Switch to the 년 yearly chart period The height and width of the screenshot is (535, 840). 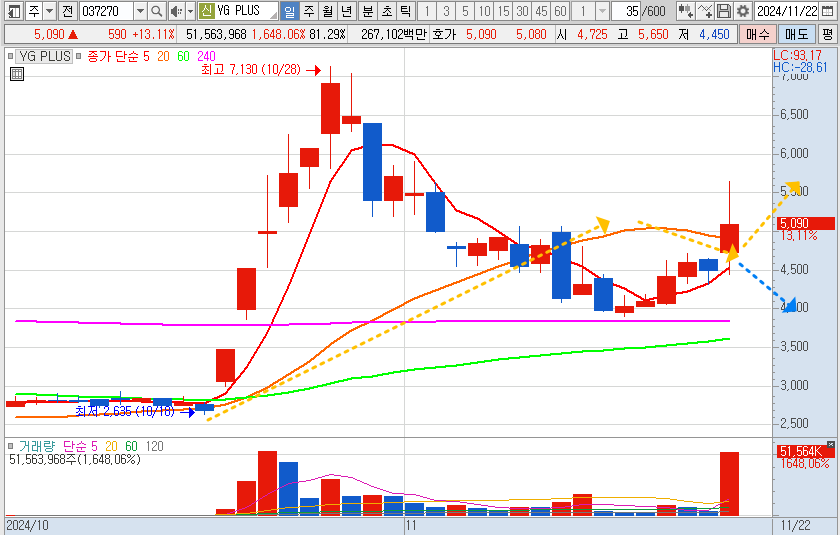coord(347,11)
